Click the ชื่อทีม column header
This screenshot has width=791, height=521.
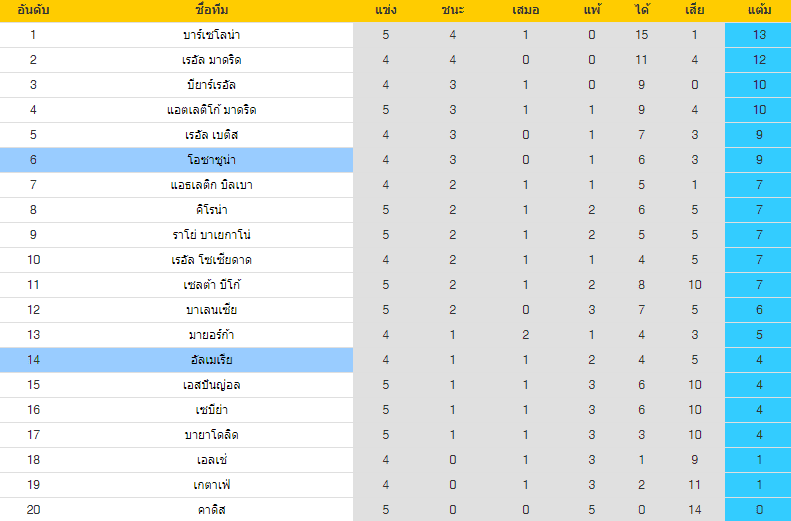coord(212,10)
